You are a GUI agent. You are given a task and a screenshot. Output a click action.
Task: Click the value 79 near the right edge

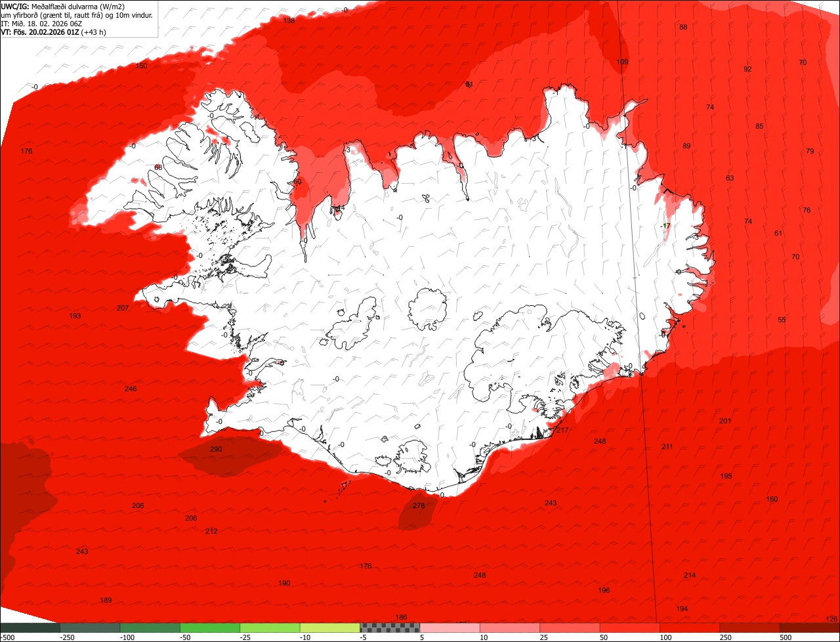pyautogui.click(x=810, y=151)
